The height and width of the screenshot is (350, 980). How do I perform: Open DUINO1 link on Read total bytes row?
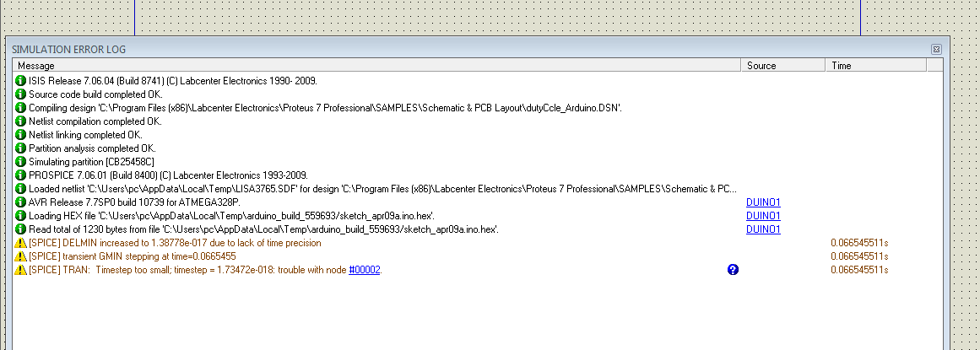[763, 229]
